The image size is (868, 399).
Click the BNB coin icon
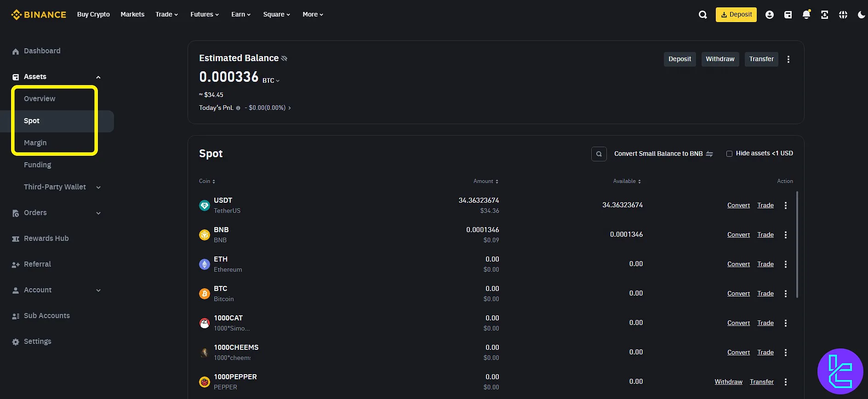tap(205, 235)
